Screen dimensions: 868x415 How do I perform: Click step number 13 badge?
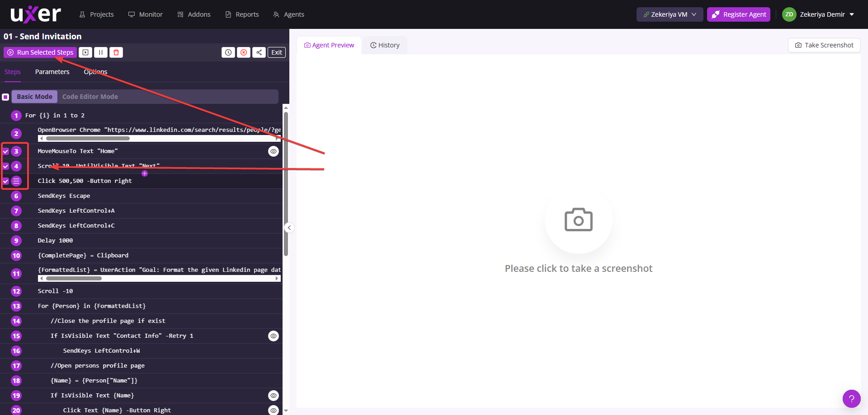[x=16, y=306]
